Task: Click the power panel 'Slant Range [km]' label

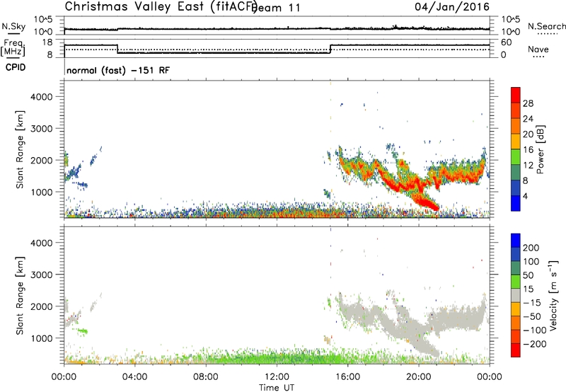Action: (x=20, y=149)
